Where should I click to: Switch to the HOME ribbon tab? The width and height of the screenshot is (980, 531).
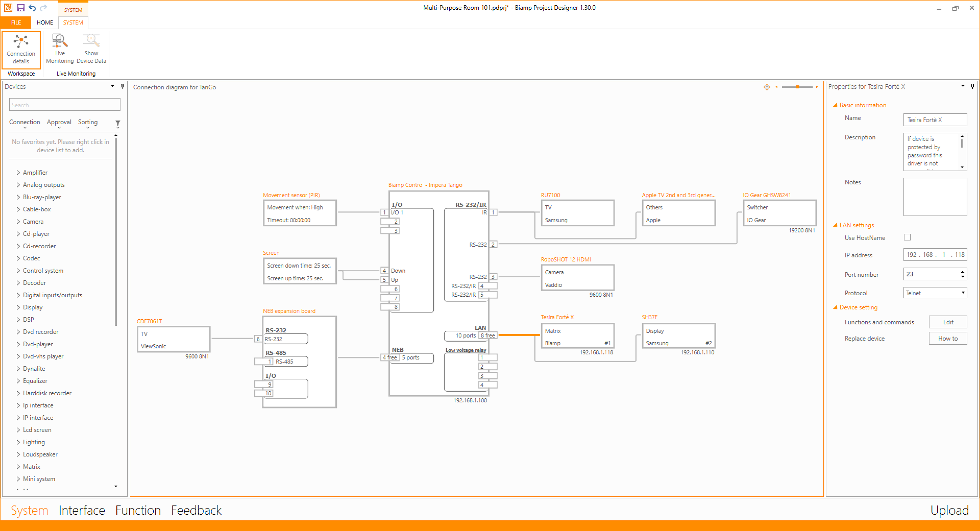coord(44,22)
